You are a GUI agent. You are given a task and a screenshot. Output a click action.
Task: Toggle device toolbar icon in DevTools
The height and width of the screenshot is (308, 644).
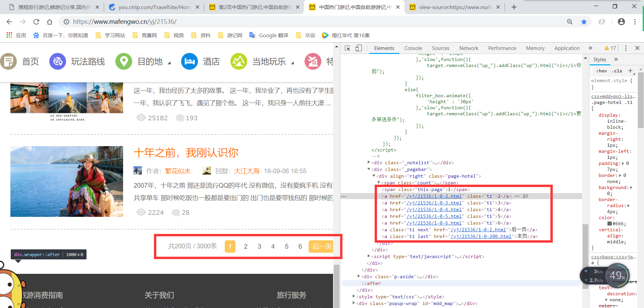click(x=359, y=48)
